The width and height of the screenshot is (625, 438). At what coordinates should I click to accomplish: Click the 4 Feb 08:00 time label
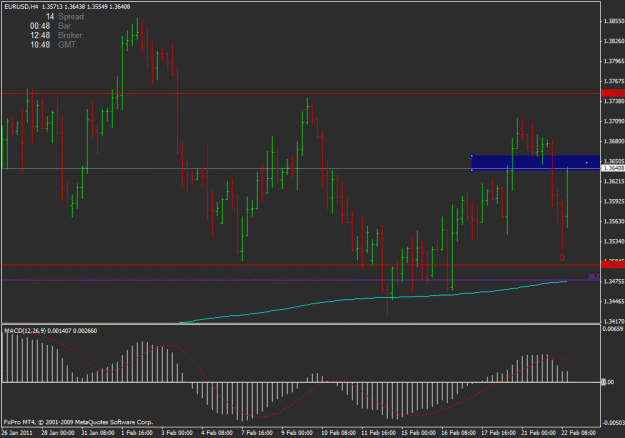(217, 433)
